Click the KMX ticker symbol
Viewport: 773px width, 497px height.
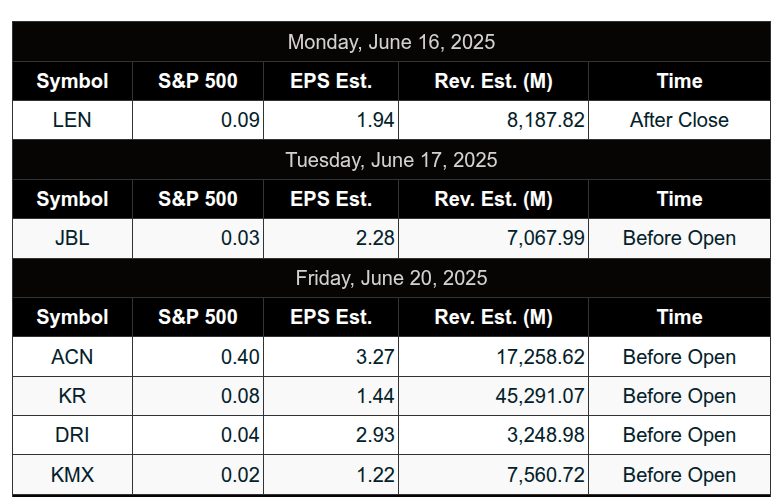point(72,475)
